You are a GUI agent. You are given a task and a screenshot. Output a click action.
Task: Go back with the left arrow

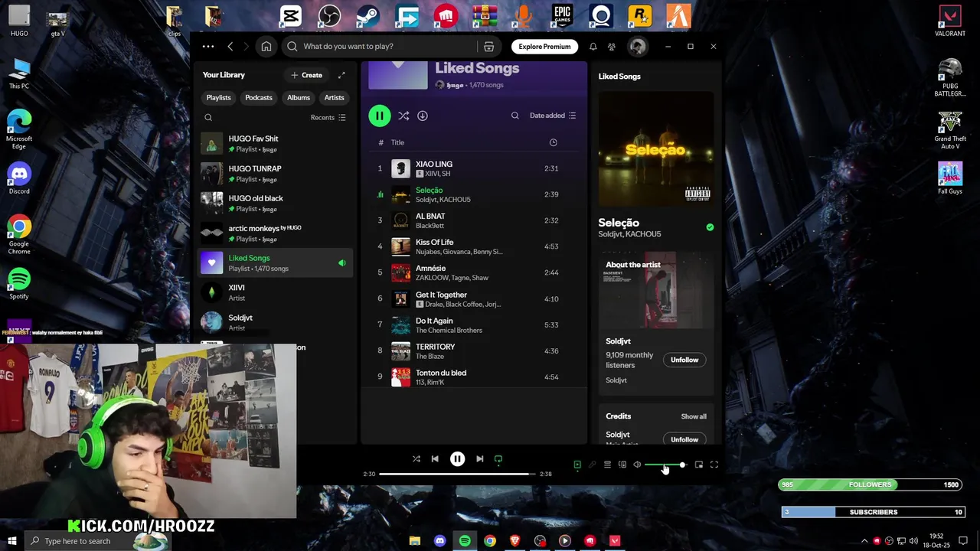(x=230, y=47)
